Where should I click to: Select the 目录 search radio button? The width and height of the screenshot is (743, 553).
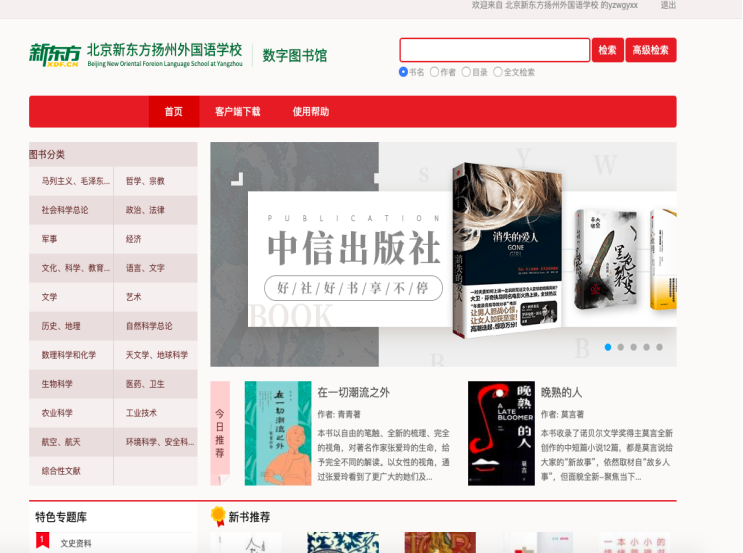coord(466,72)
